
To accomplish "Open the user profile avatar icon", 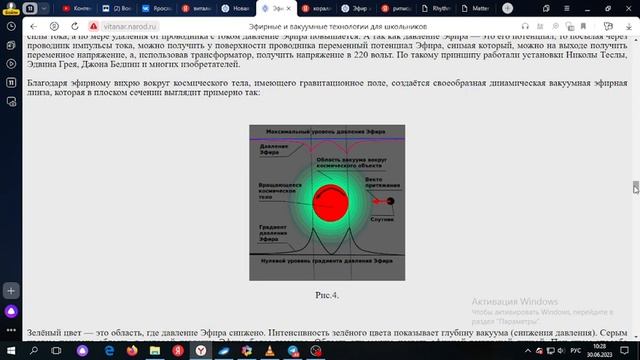I will point(11,8).
